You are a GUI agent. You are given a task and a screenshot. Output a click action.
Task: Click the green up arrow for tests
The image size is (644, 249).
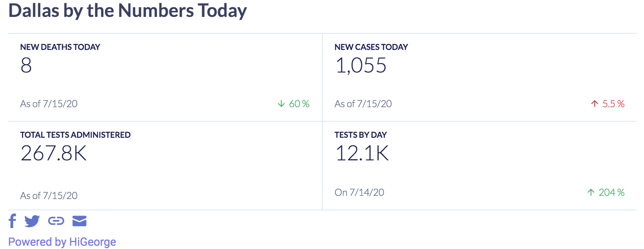(591, 193)
